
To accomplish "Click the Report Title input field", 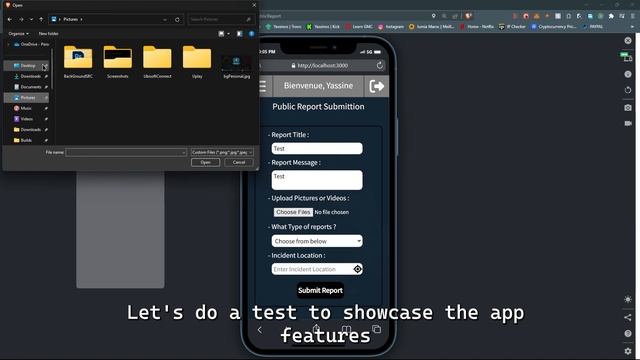I will [x=317, y=149].
